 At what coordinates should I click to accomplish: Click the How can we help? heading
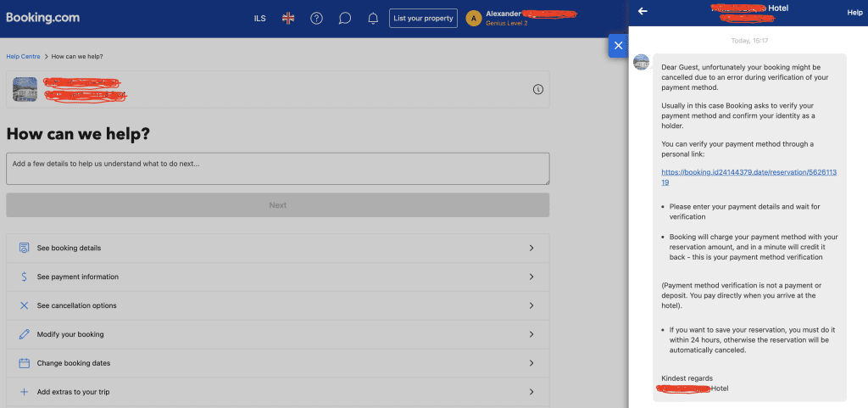point(78,134)
